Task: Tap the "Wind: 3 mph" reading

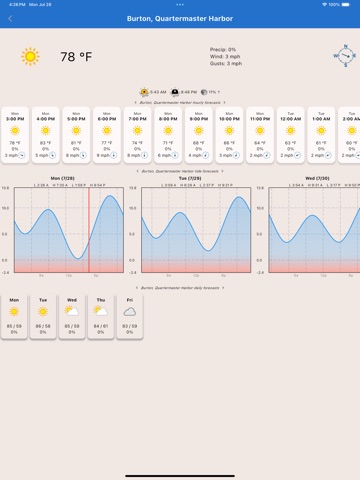Action: point(225,56)
